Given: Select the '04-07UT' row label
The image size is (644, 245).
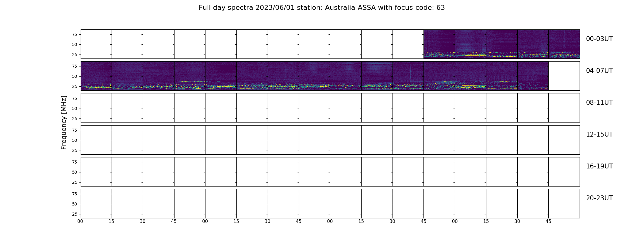Looking at the screenshot, I should coord(599,71).
